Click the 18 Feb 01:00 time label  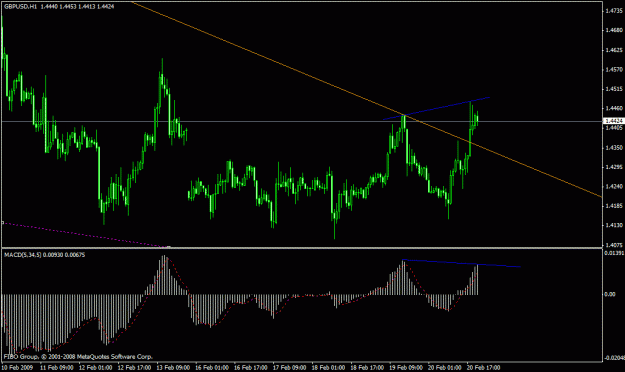click(328, 367)
